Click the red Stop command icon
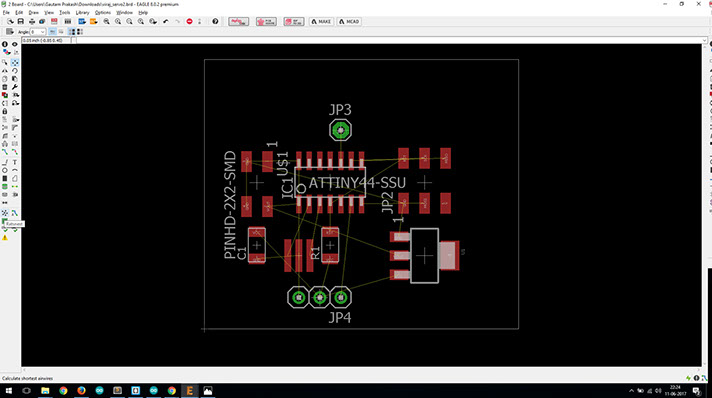 (189, 21)
